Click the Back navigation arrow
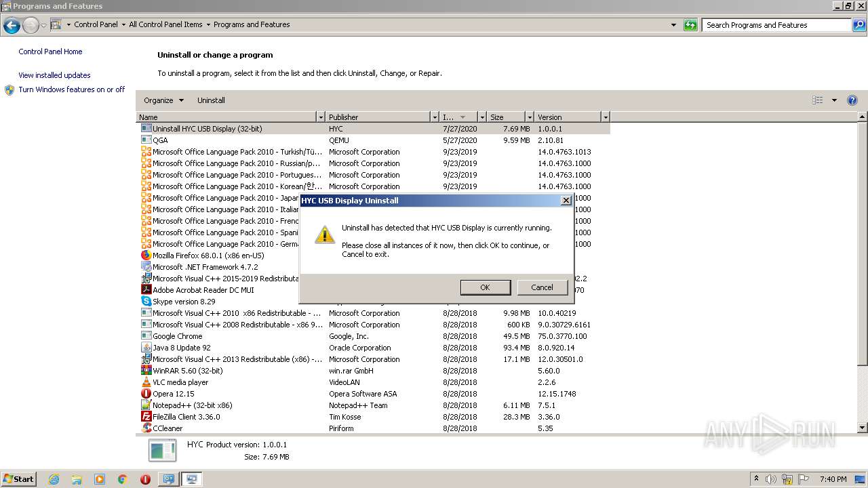The width and height of the screenshot is (868, 488). click(12, 26)
